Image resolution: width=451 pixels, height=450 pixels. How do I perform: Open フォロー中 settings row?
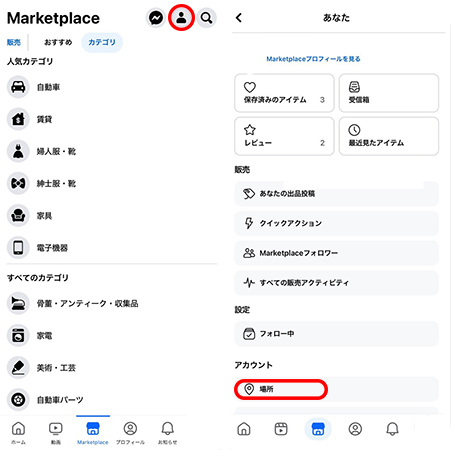pyautogui.click(x=337, y=334)
